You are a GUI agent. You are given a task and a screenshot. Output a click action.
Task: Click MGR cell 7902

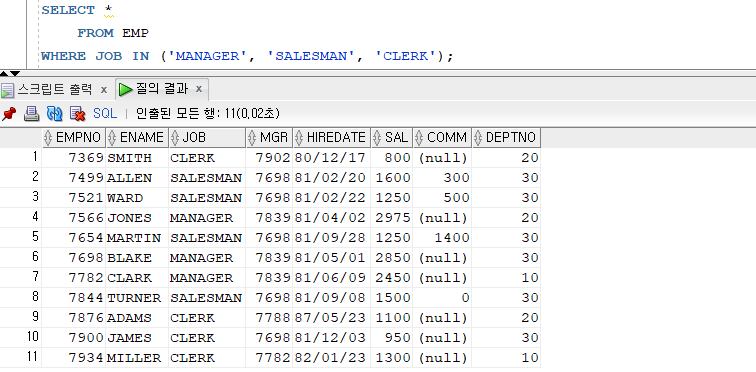tap(269, 158)
